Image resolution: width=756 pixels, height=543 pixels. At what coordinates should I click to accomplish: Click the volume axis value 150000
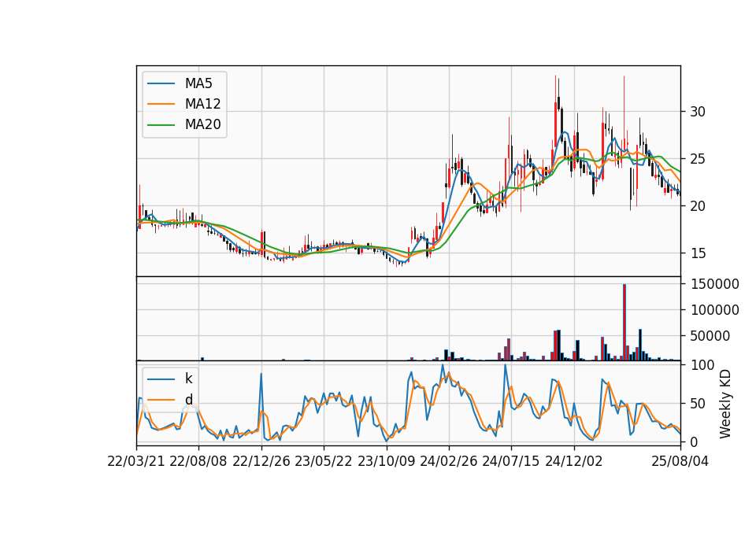(x=714, y=284)
